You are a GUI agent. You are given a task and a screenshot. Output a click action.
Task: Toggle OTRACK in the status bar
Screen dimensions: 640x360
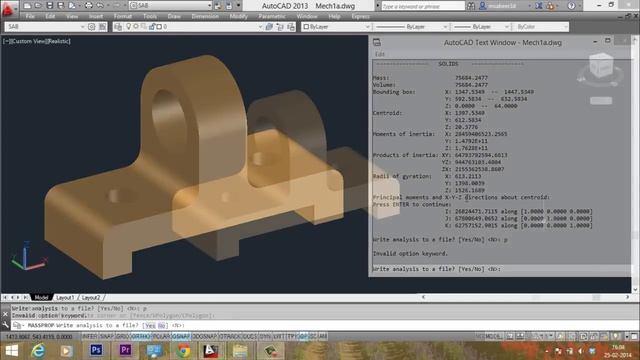[x=231, y=337]
